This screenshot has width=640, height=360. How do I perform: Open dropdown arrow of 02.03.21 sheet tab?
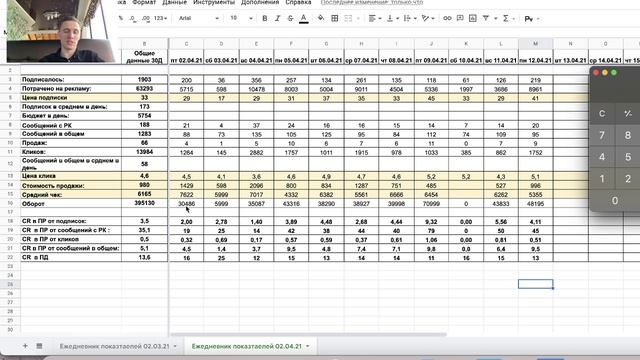tap(175, 346)
